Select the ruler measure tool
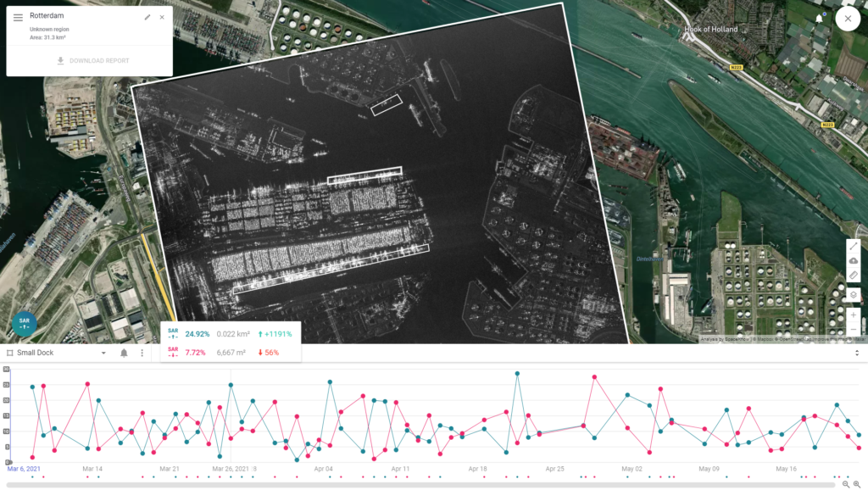Viewport: 868px width, 490px height. [x=853, y=276]
